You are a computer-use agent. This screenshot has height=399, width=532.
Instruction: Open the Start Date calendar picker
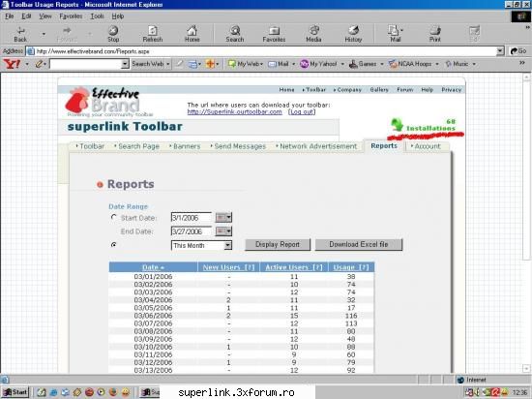pos(223,217)
